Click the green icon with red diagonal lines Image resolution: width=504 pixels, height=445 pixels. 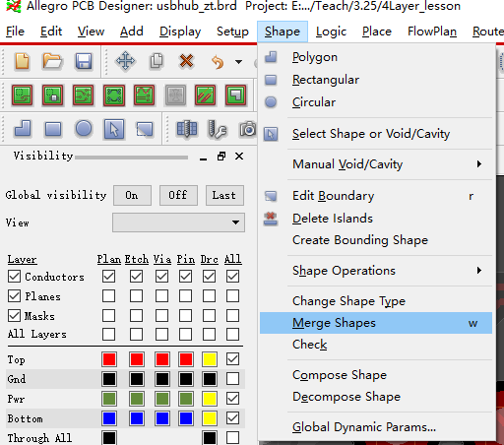point(206,95)
